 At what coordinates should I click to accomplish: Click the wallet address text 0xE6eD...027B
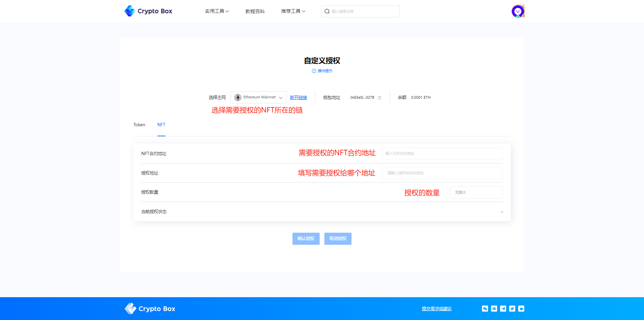[362, 98]
